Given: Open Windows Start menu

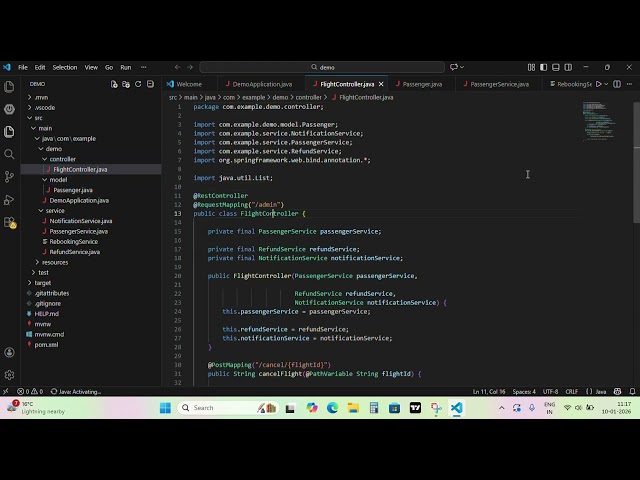Looking at the screenshot, I should (x=165, y=408).
